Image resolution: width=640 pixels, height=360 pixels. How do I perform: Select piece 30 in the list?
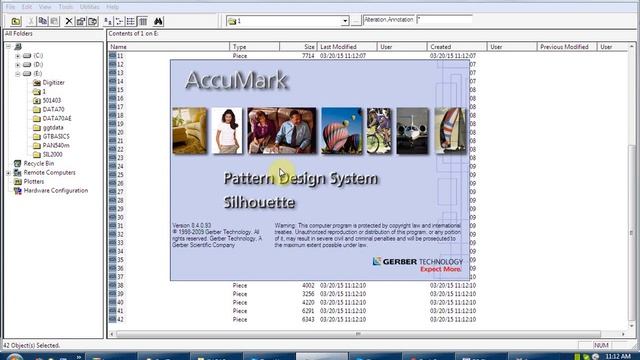coord(116,217)
